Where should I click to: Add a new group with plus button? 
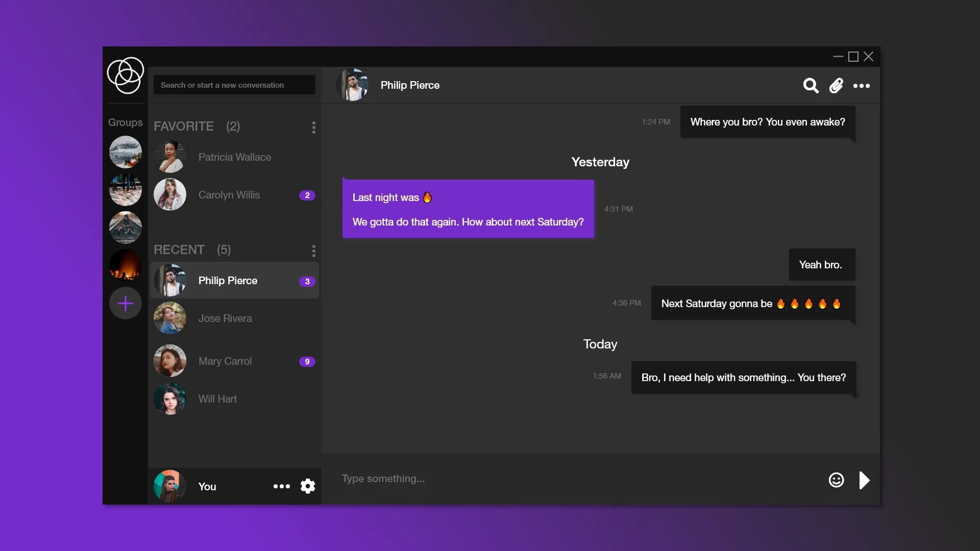point(126,304)
